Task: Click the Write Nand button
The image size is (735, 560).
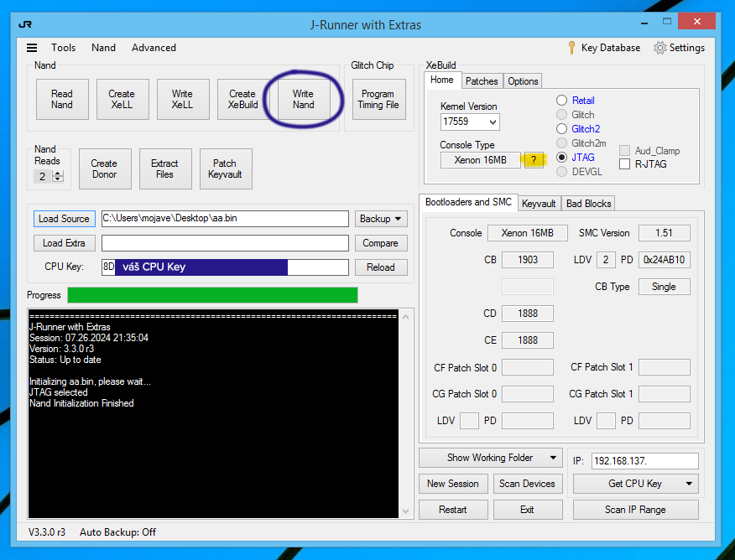Action: click(x=303, y=99)
